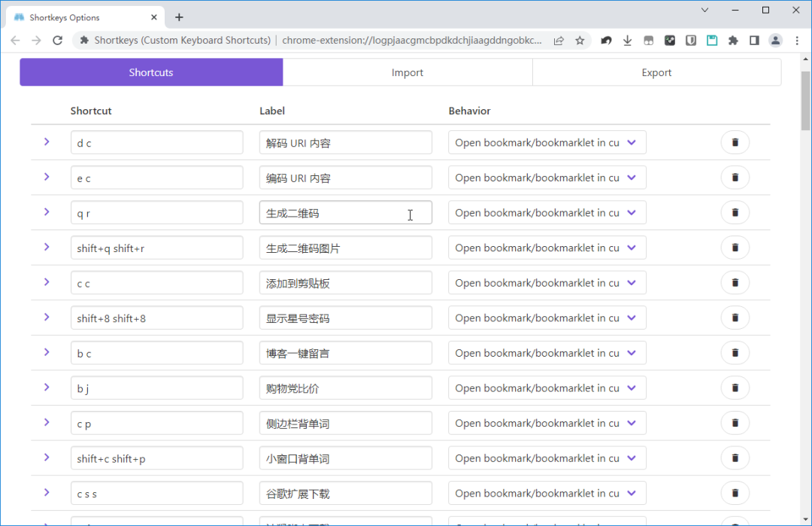Click trash icon for 生成二维码图片 row
Image resolution: width=812 pixels, height=526 pixels.
(x=735, y=248)
